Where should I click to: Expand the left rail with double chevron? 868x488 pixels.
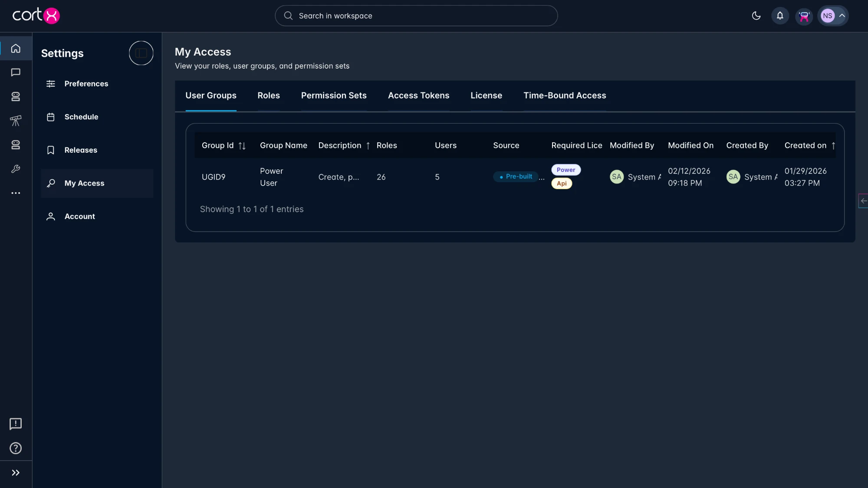pos(16,473)
